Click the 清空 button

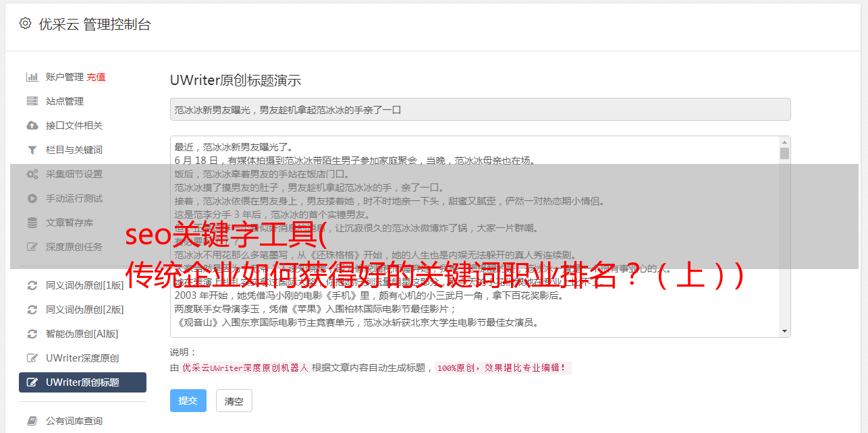click(234, 401)
